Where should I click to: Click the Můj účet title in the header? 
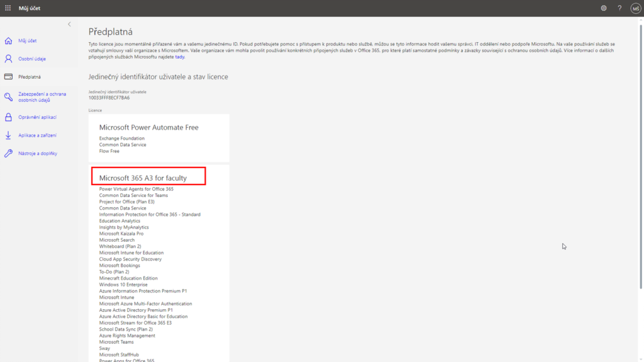29,8
